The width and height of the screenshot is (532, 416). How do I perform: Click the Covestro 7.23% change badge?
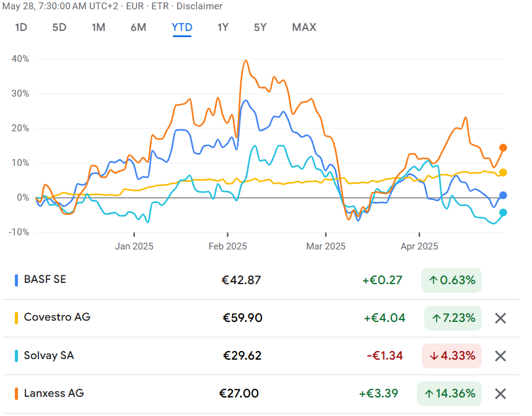[x=453, y=318]
